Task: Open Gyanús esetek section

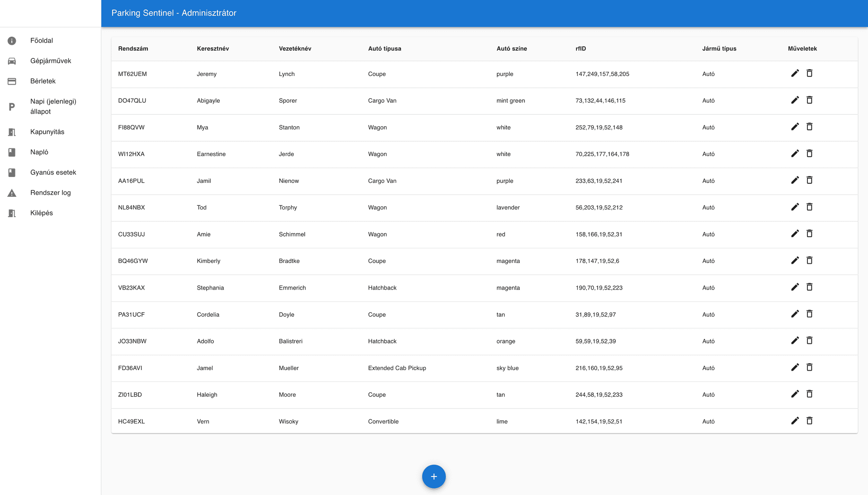Action: 50,173
